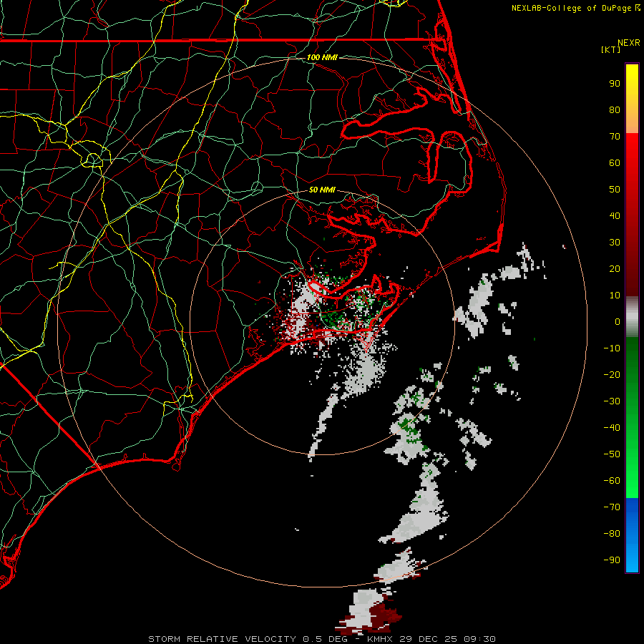Click the 40 value on velocity scale
644x644 pixels.
615,216
